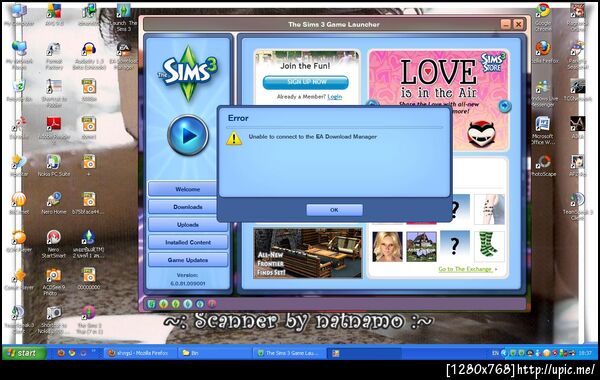Open the Go to The Exchange link
The width and height of the screenshot is (600, 380).
click(x=465, y=269)
